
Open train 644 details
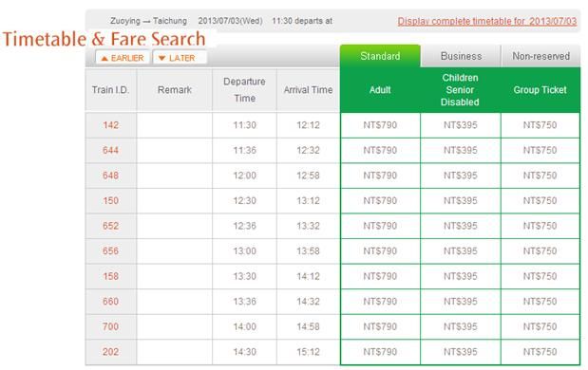pos(110,150)
